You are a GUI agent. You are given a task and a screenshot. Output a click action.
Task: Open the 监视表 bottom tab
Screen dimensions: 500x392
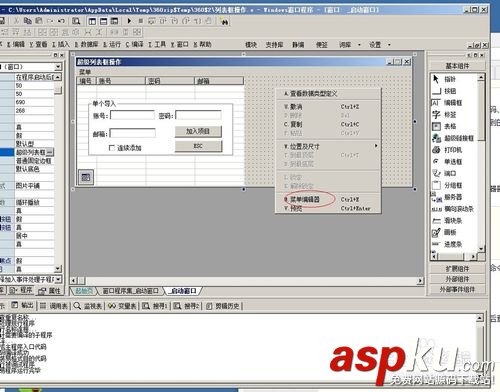coord(88,306)
